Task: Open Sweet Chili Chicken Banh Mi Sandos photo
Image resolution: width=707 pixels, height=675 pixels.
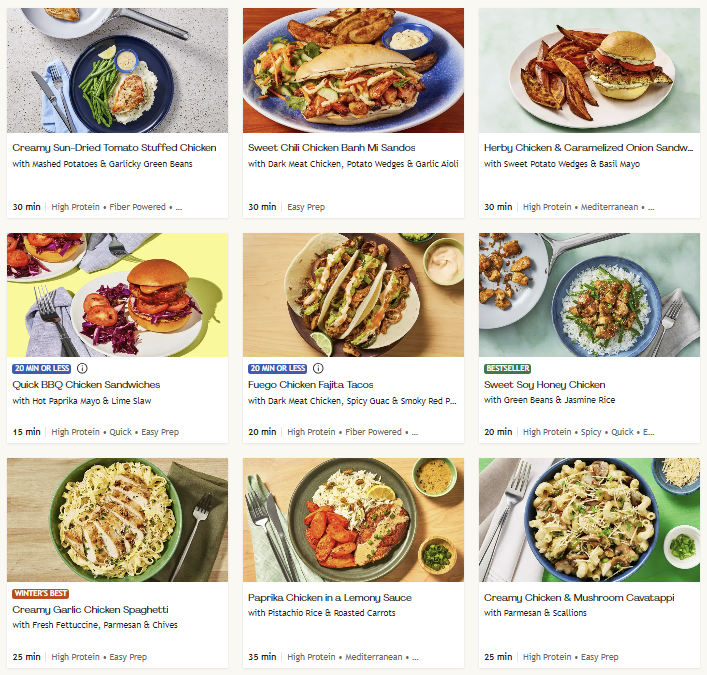Action: point(353,70)
